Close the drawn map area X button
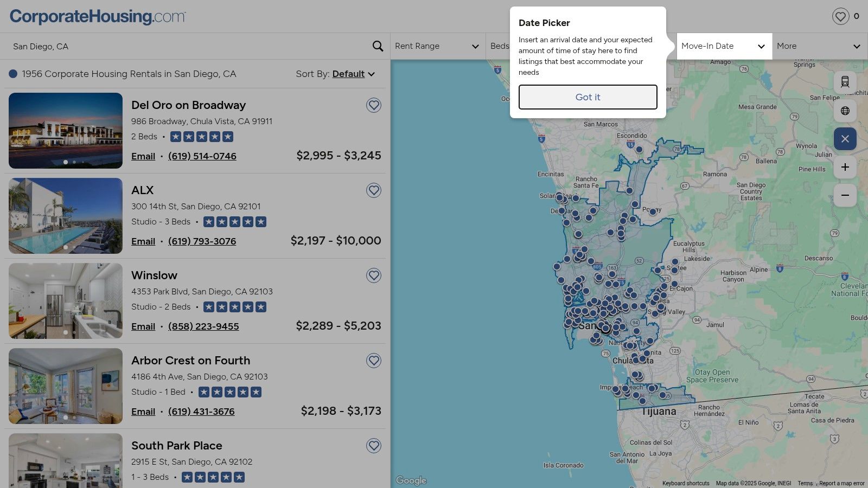Screen dimensions: 868x488 click(845, 139)
